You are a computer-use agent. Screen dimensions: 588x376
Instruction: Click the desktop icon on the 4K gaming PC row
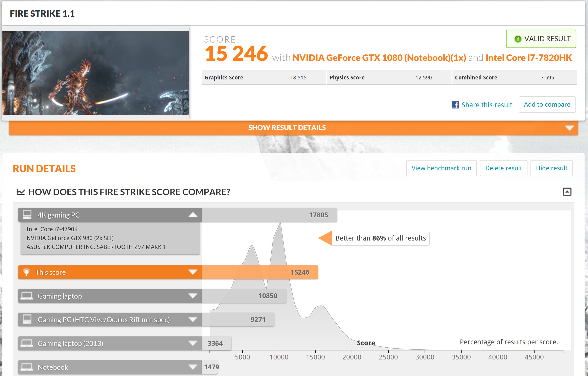point(27,215)
